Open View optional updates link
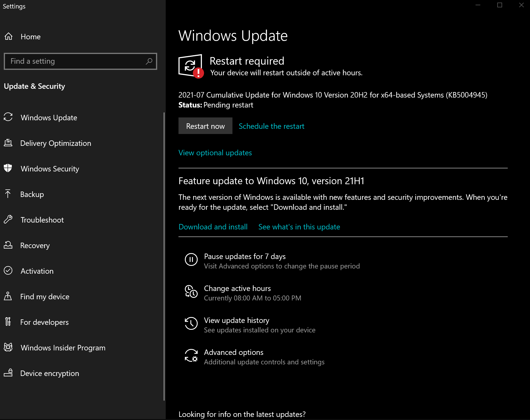 [215, 153]
